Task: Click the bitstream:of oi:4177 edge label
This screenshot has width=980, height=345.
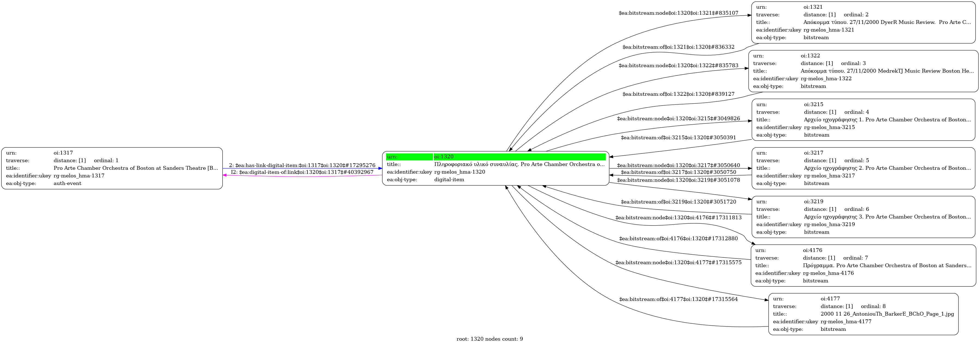Action: [678, 299]
